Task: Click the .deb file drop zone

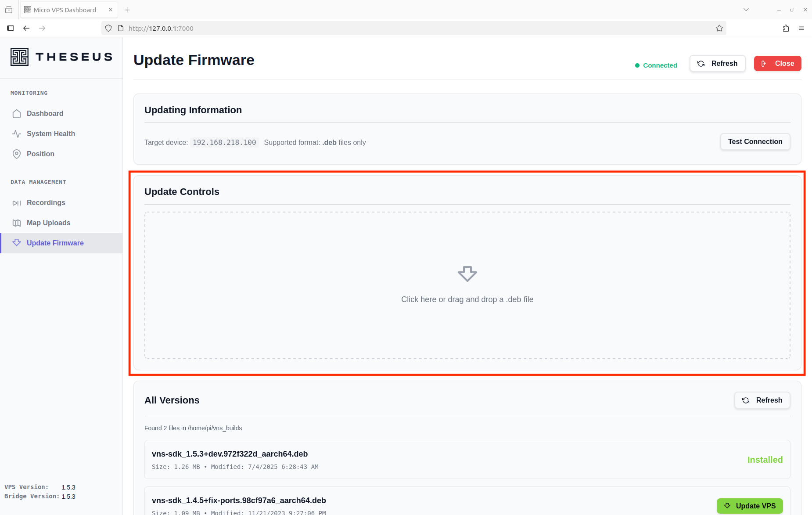Action: [x=467, y=285]
